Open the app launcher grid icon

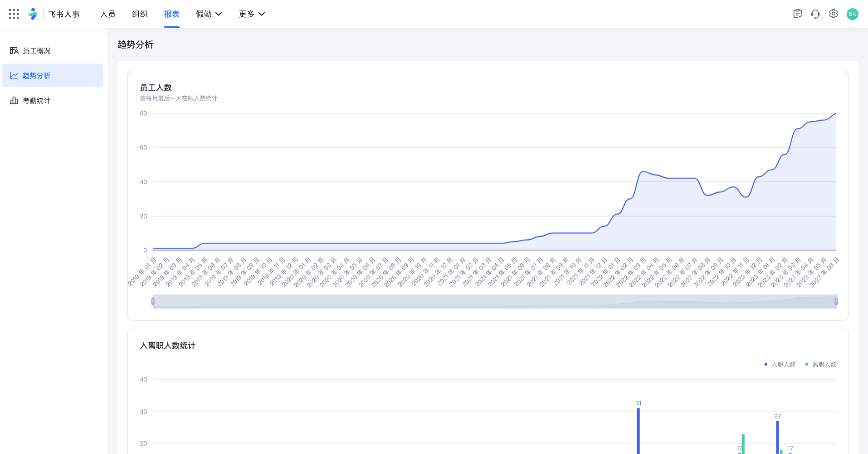click(x=14, y=14)
